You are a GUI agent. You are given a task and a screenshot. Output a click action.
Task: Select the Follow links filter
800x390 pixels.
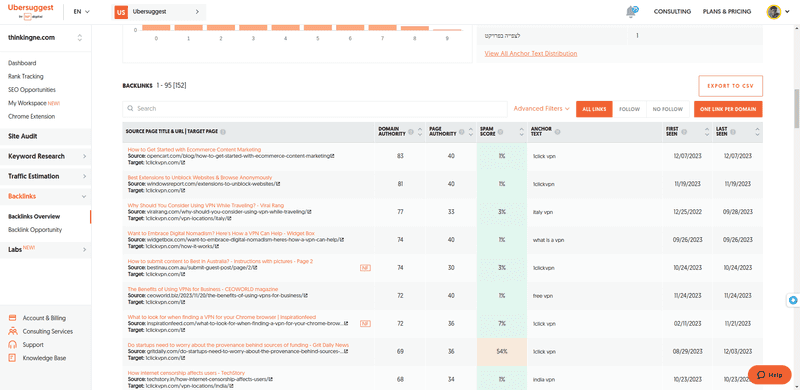click(x=629, y=109)
